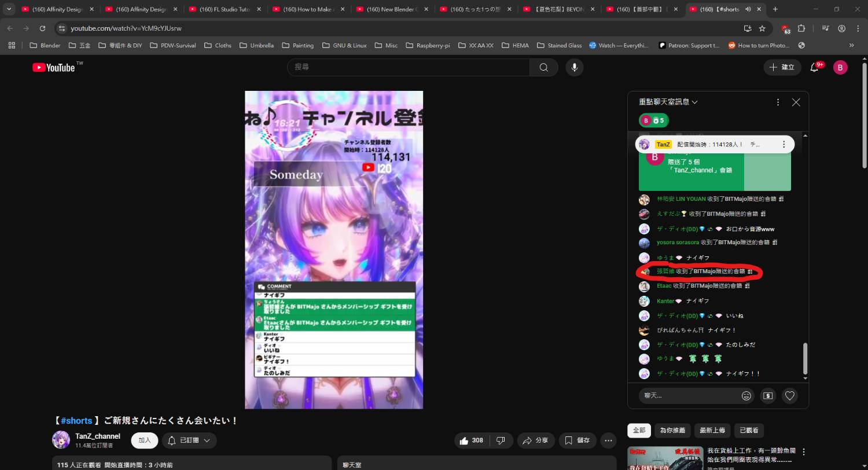Click the 分享 share button
Image resolution: width=868 pixels, height=470 pixels.
tap(535, 440)
